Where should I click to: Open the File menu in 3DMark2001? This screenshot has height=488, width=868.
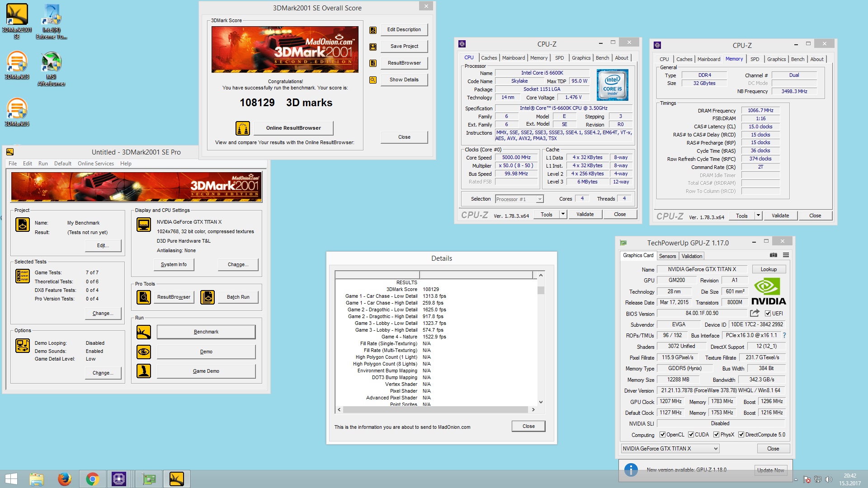13,164
